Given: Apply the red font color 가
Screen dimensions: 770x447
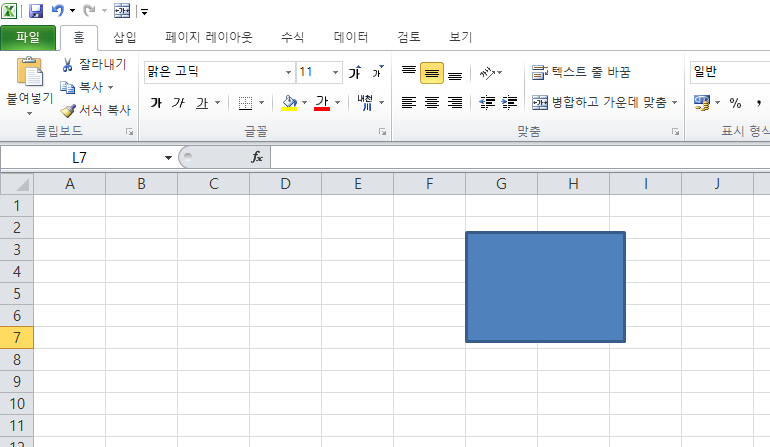Looking at the screenshot, I should 322,103.
